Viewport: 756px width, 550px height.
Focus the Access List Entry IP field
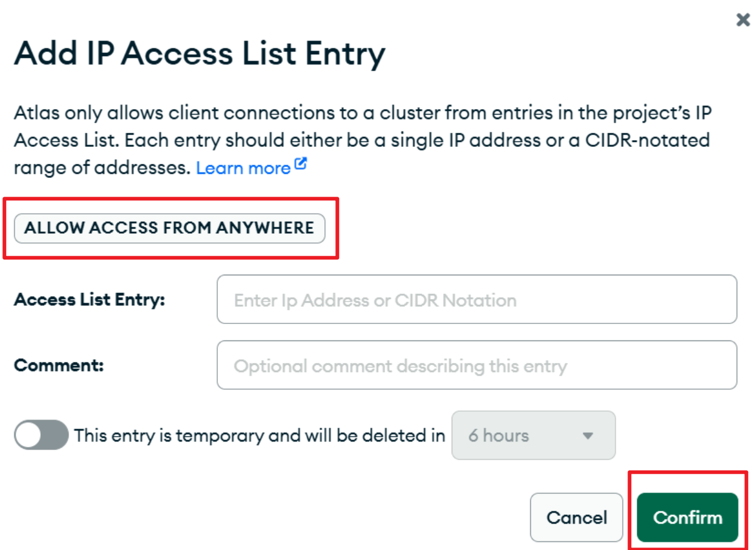click(x=477, y=299)
